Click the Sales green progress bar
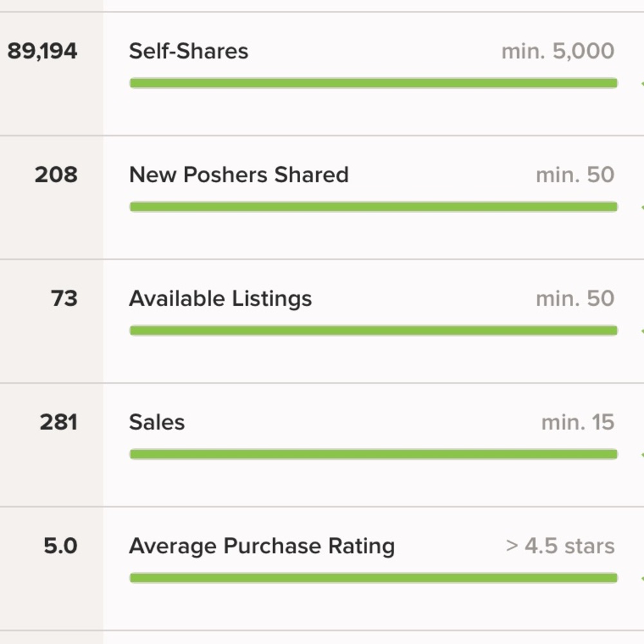This screenshot has width=644, height=644. 374,454
